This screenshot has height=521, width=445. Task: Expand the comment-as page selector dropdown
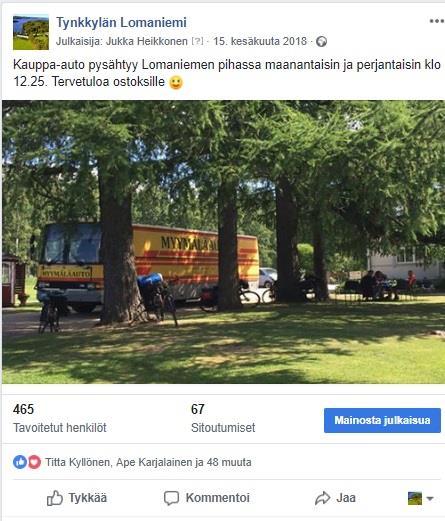421,498
